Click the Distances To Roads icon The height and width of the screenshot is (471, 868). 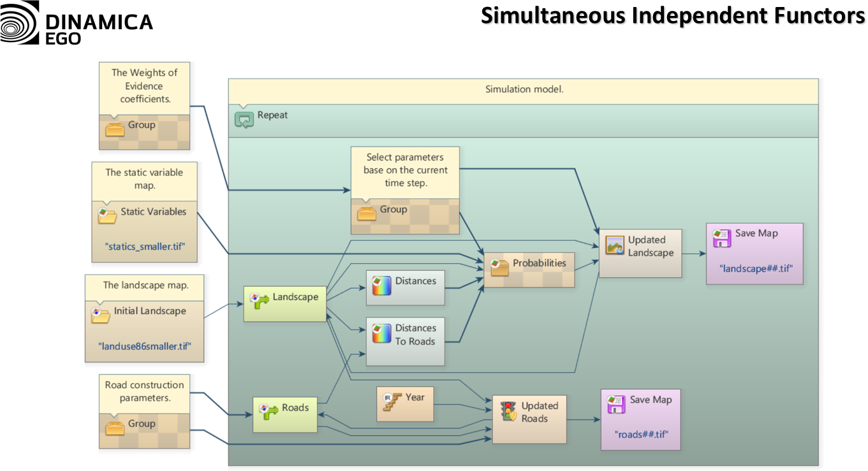click(x=381, y=332)
